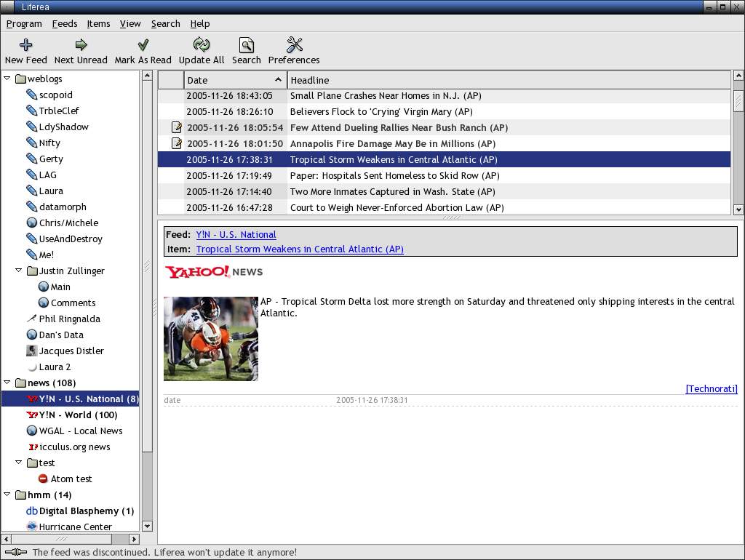
Task: Click the New Feed plus icon
Action: pyautogui.click(x=25, y=45)
